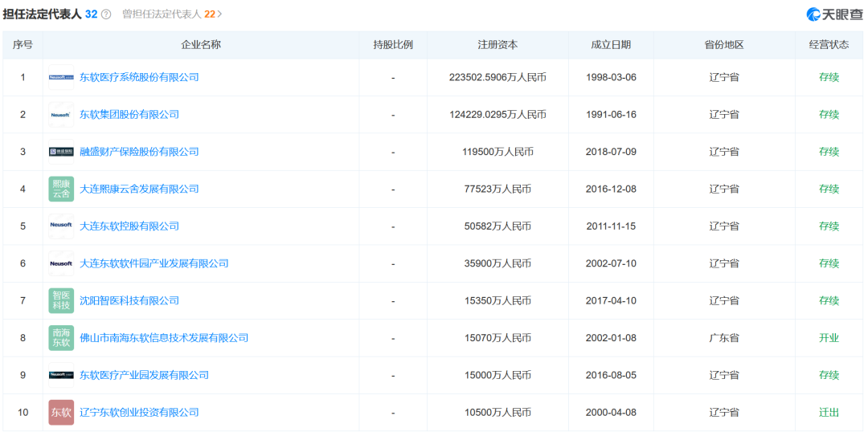
Task: Click the 省份地区 column header
Action: 724,45
